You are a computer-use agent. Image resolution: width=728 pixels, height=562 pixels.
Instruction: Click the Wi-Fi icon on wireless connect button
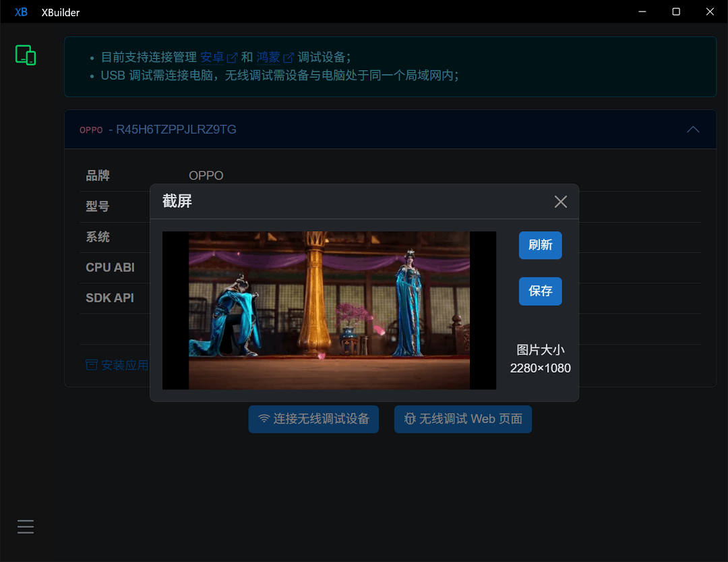[264, 418]
